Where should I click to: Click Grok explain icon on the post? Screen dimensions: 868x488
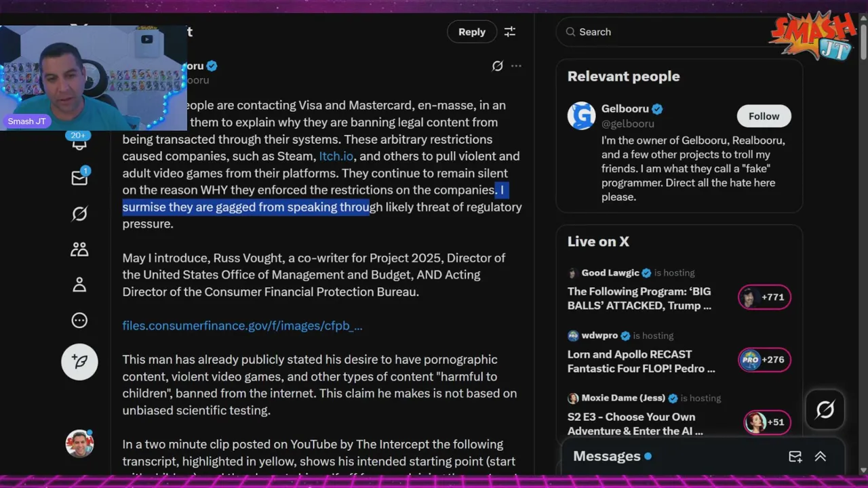coord(497,66)
